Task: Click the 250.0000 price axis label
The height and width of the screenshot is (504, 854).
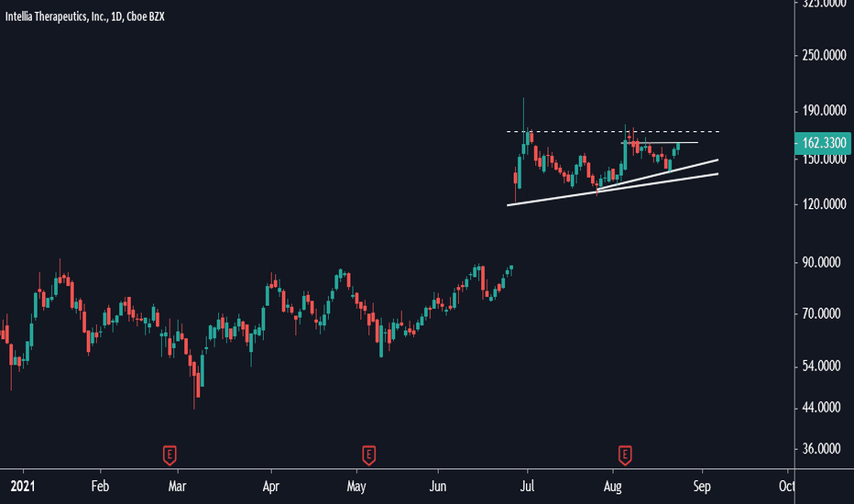Action: point(824,56)
